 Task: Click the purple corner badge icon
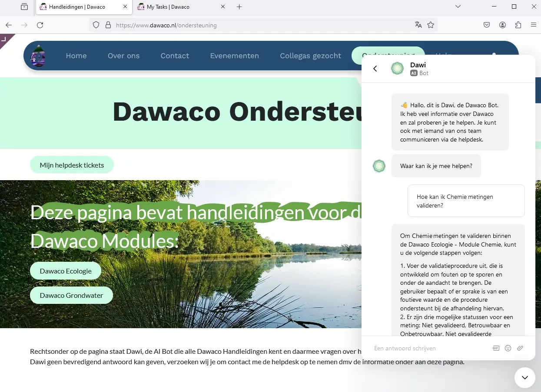pos(5,39)
